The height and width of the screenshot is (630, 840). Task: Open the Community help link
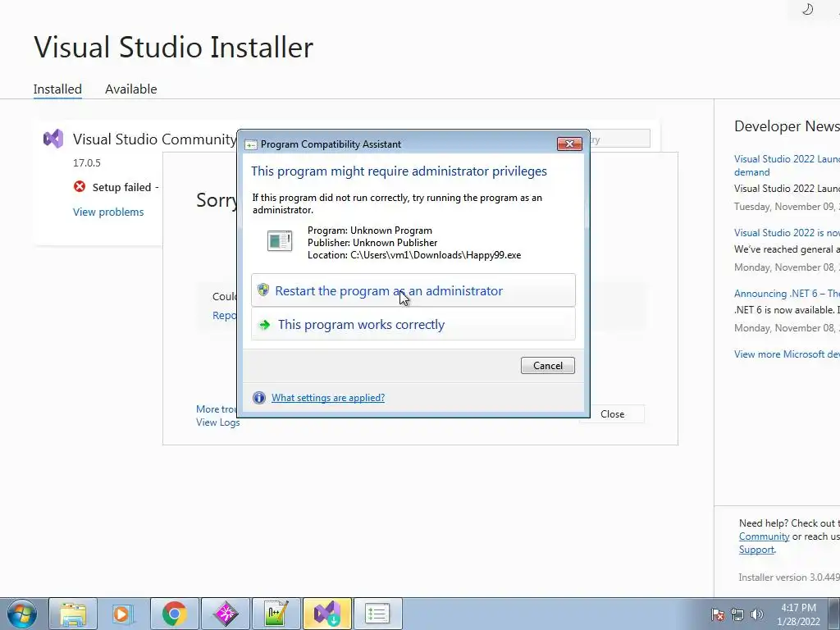pyautogui.click(x=764, y=536)
